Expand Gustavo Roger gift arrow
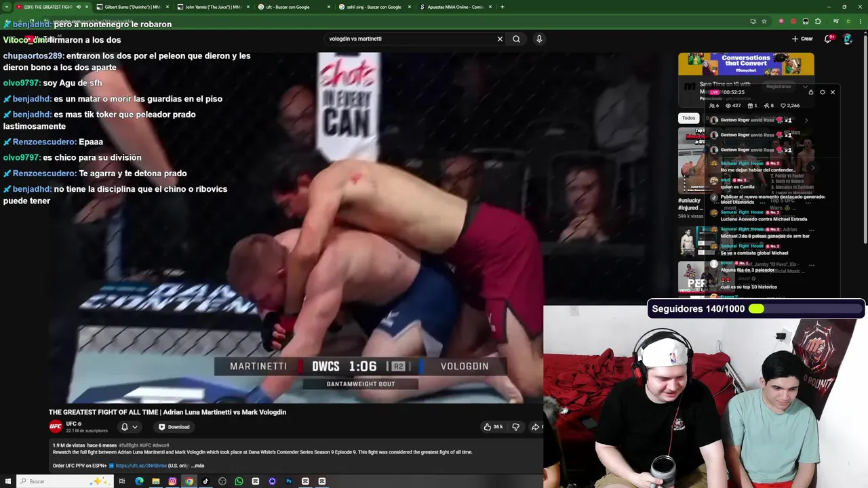This screenshot has height=488, width=868. pos(806,120)
